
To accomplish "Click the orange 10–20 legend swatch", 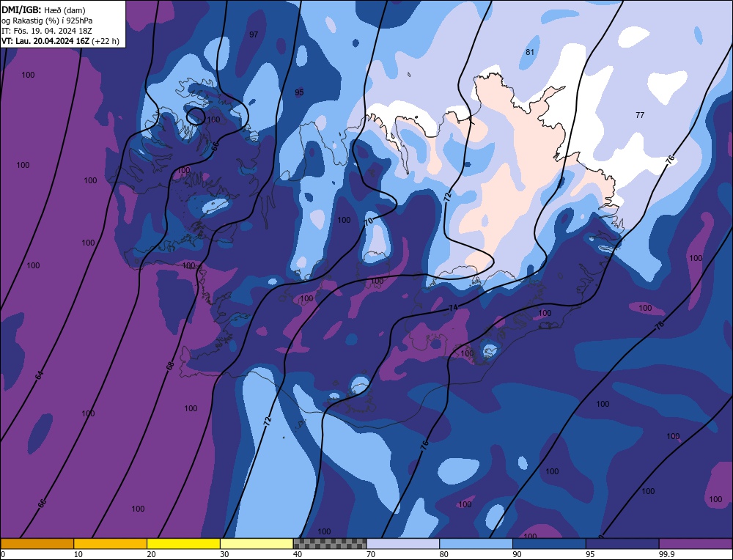I will (x=111, y=544).
